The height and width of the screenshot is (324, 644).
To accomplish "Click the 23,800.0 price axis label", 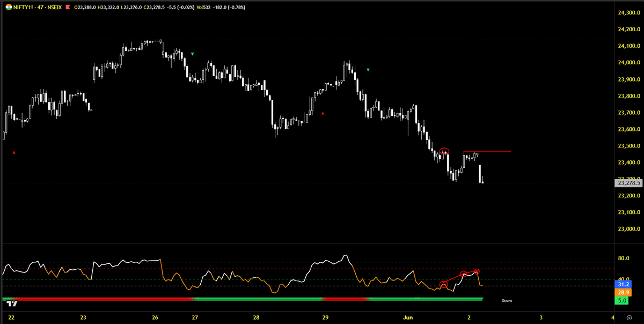I will pos(630,96).
